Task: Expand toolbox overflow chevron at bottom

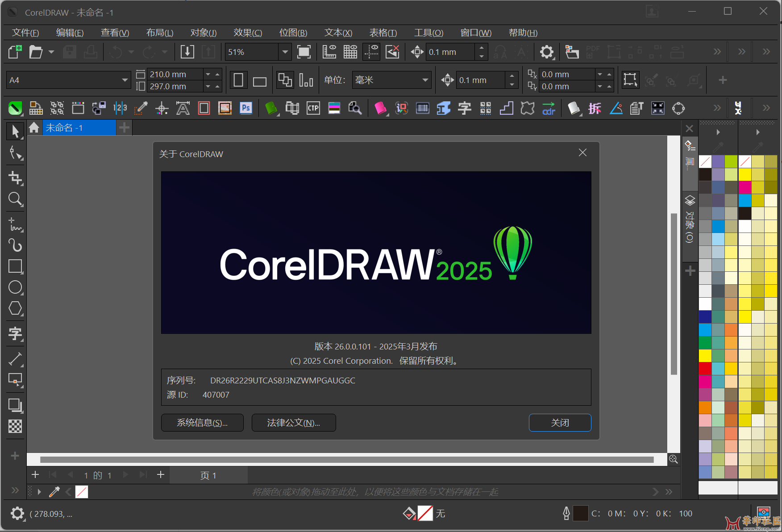Action: point(15,490)
